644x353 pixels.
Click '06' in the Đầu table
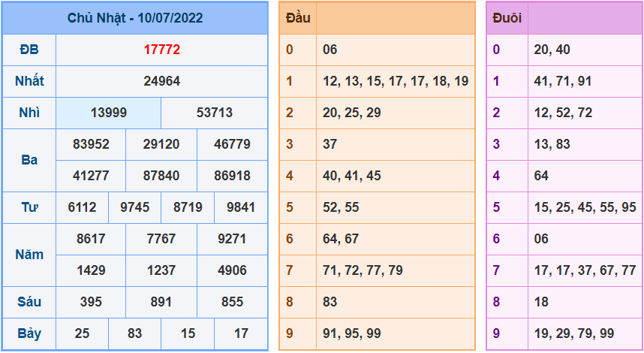coord(330,50)
